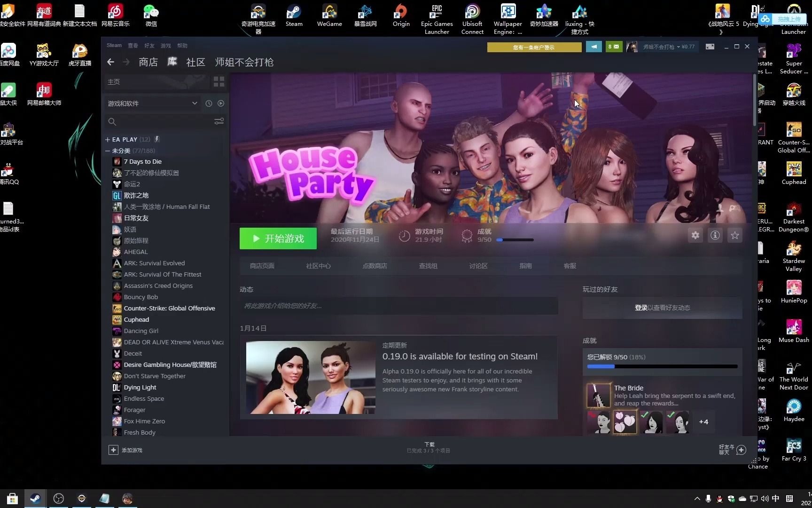The image size is (812, 508).
Task: Open 商店页面 game link
Action: point(262,266)
